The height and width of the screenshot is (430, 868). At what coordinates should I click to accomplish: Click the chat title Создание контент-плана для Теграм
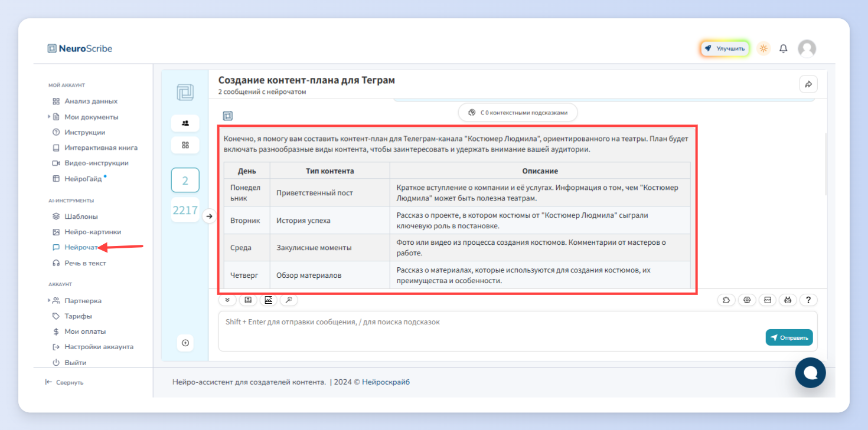coord(306,80)
